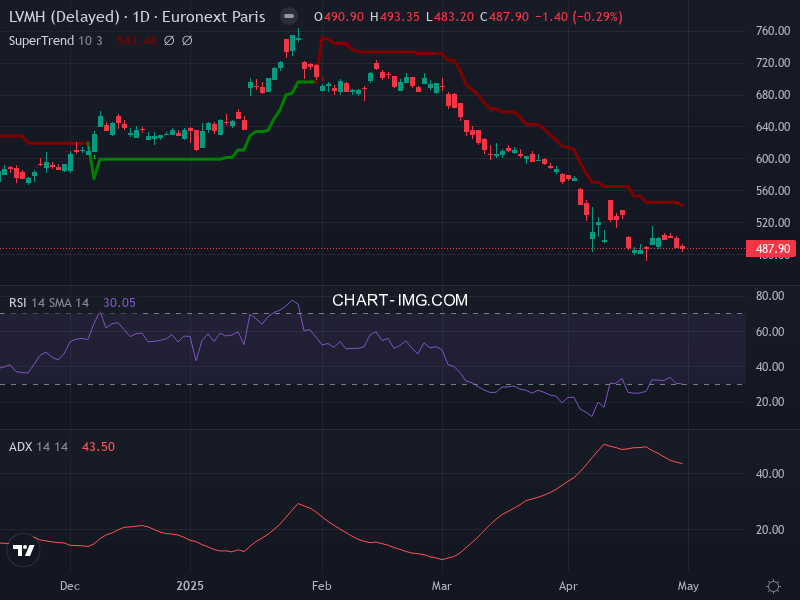This screenshot has height=600, width=800.
Task: Click the SuperTrend 10 3 indicator label
Action: (56, 41)
